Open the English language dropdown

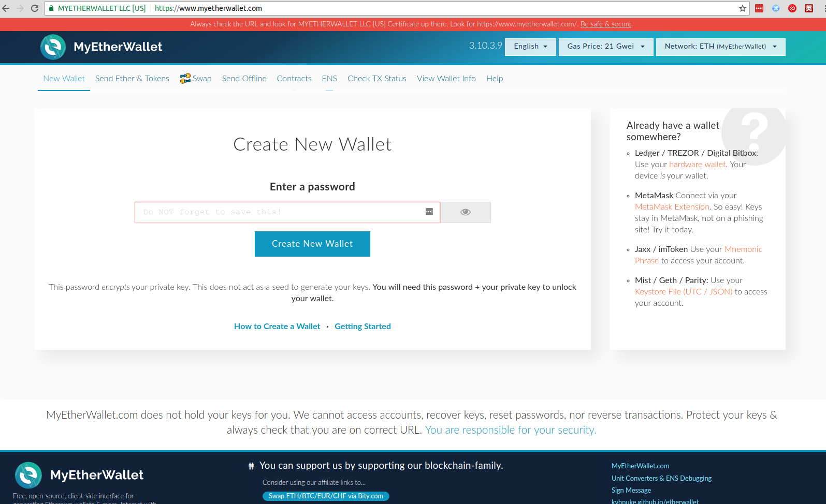(531, 47)
